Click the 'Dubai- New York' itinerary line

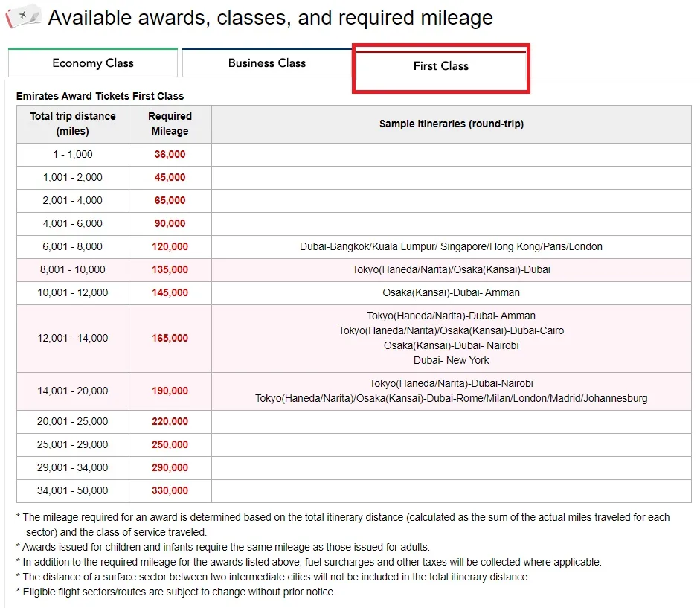[451, 360]
